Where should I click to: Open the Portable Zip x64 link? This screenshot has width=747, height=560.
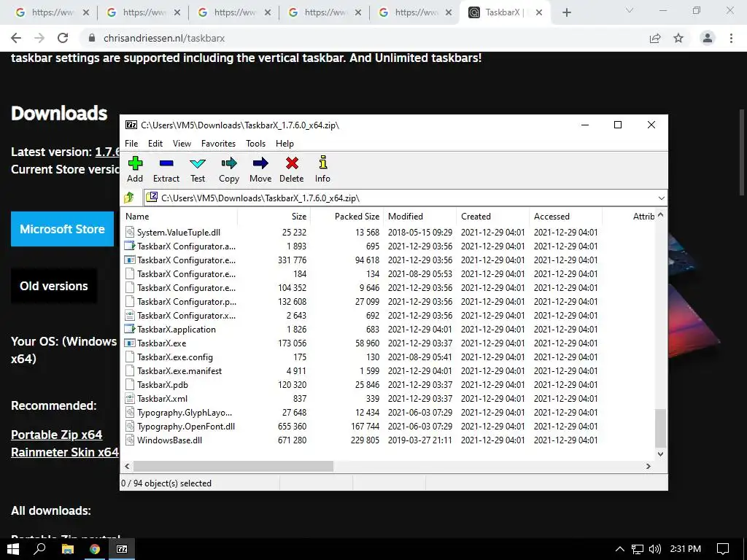coord(57,435)
